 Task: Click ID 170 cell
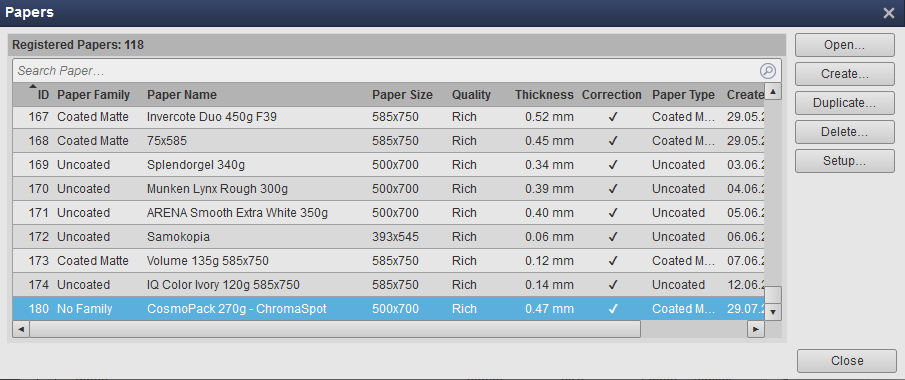click(39, 189)
